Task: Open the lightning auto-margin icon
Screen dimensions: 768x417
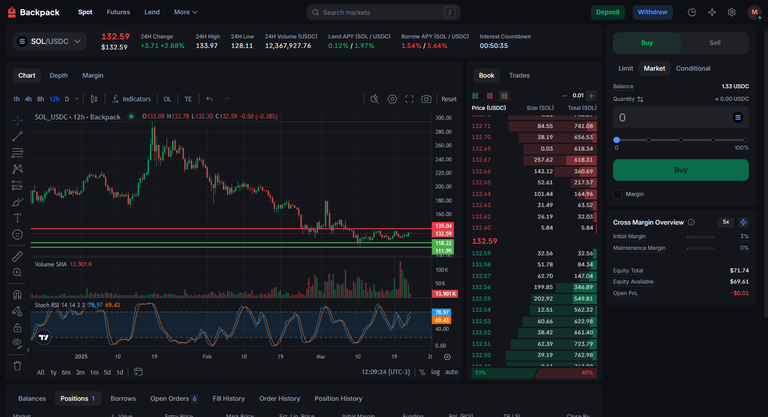Action: (x=744, y=222)
